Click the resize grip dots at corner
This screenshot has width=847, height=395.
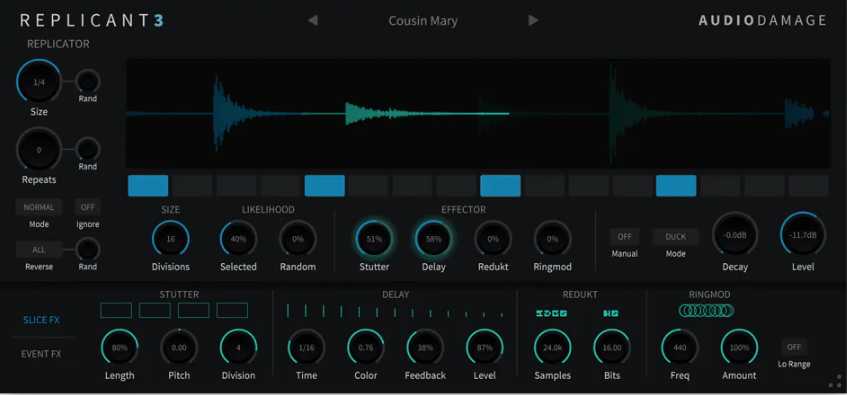tap(835, 381)
